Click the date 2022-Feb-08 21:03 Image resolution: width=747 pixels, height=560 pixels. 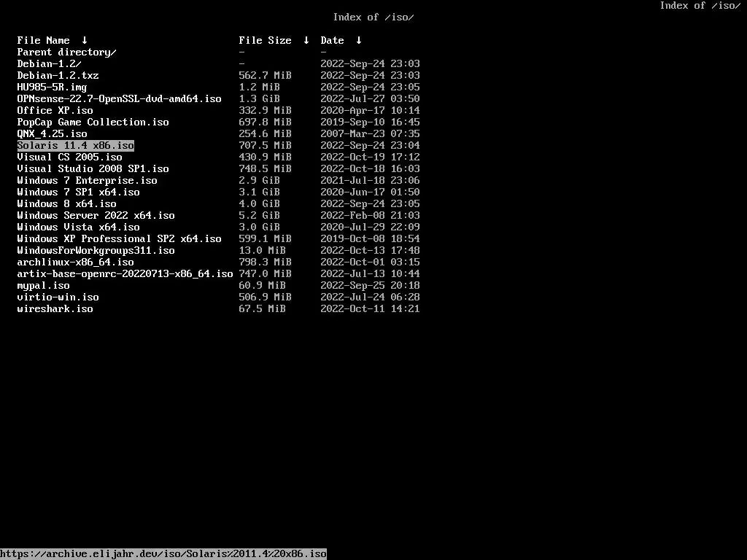(370, 215)
